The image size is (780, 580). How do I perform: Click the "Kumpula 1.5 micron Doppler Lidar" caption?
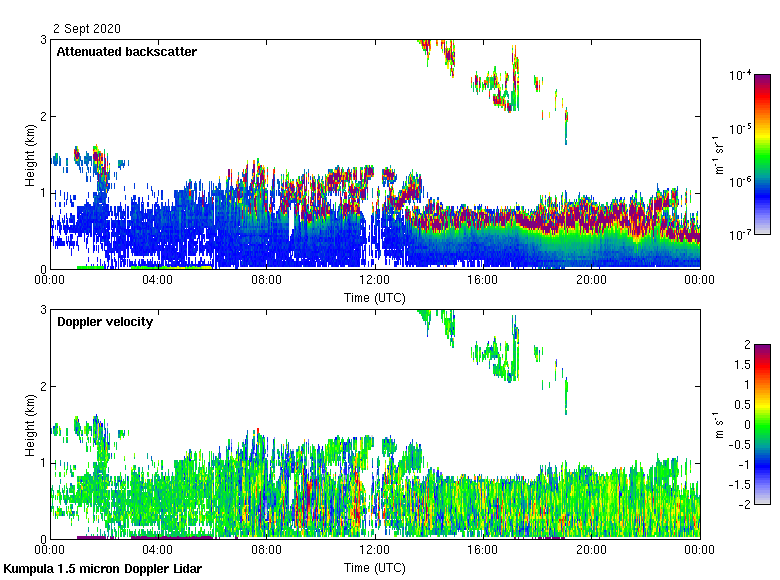click(x=102, y=568)
